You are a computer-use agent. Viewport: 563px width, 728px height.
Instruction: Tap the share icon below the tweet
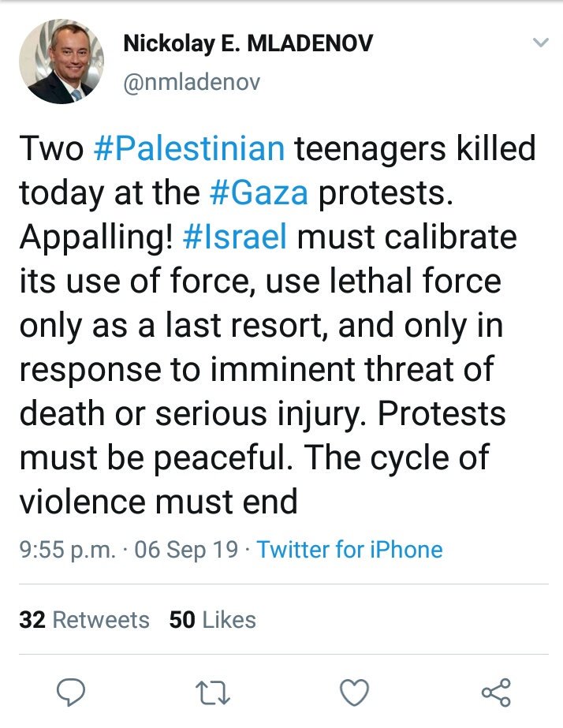[496, 692]
